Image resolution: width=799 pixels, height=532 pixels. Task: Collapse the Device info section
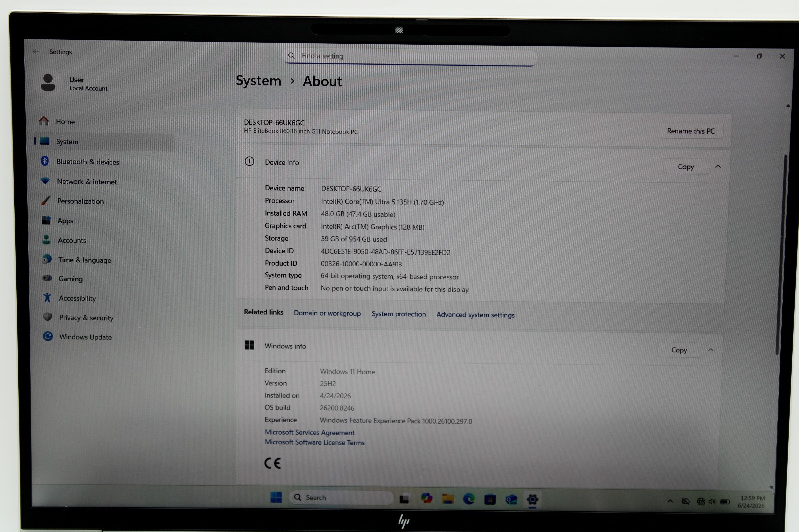point(718,167)
